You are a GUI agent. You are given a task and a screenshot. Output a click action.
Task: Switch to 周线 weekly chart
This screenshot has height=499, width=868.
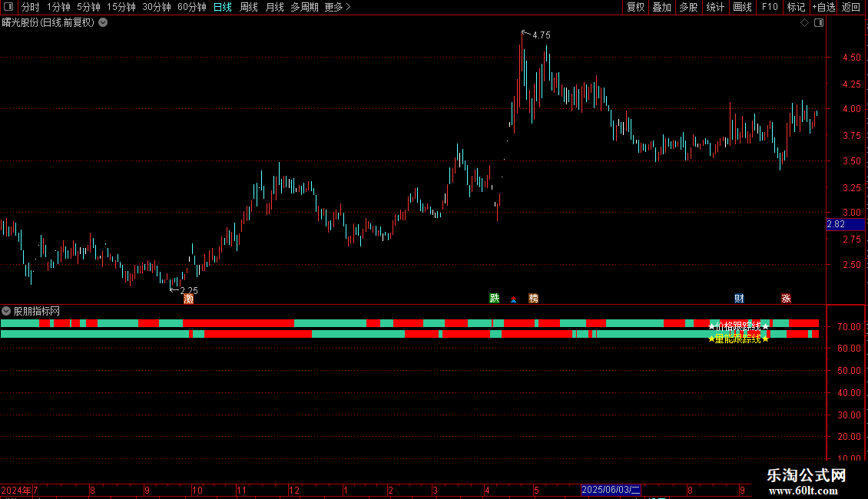(x=249, y=7)
